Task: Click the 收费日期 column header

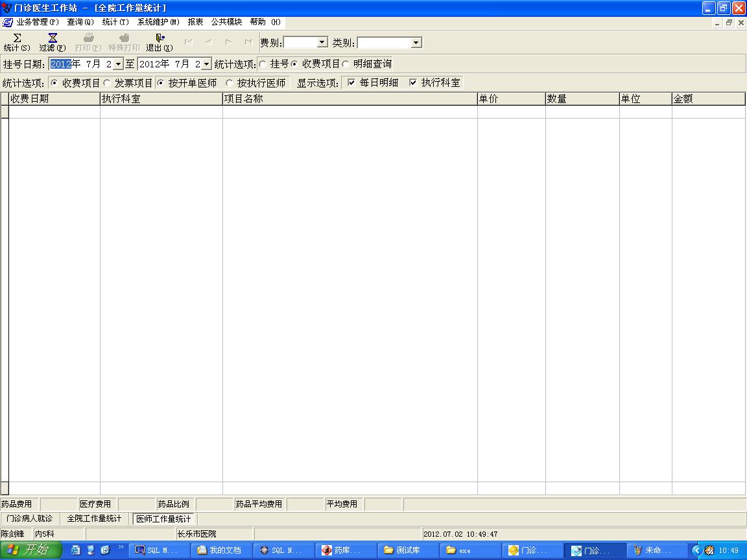Action: pos(54,99)
